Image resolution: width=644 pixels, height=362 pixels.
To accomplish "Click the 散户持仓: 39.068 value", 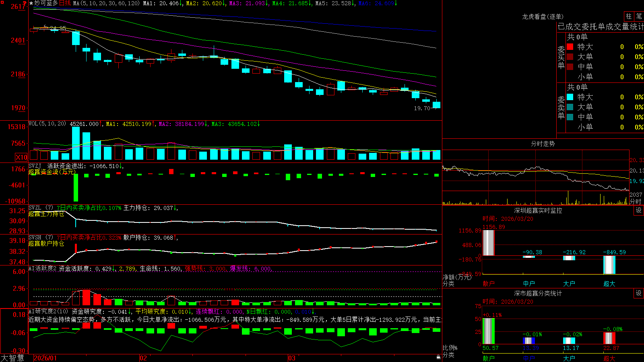I will pyautogui.click(x=148, y=238).
